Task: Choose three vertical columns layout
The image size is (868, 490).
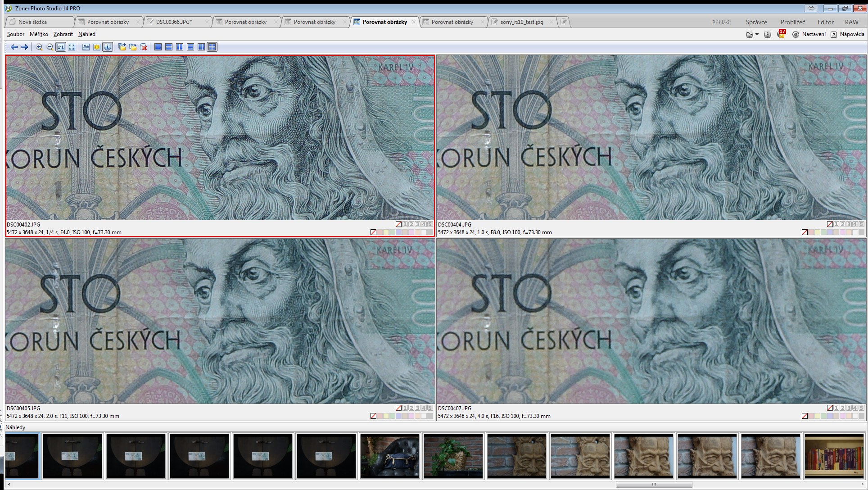Action: (x=201, y=47)
